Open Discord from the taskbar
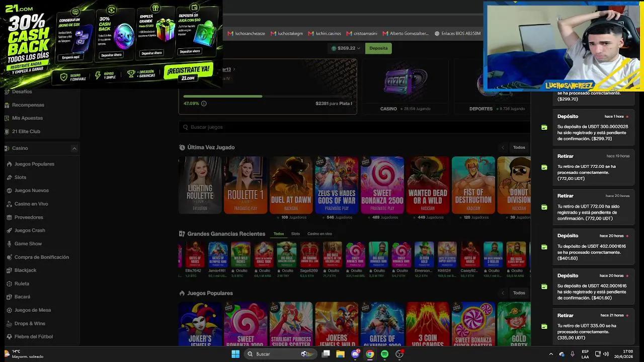Screen dimensions: 644x362 [x=355, y=354]
